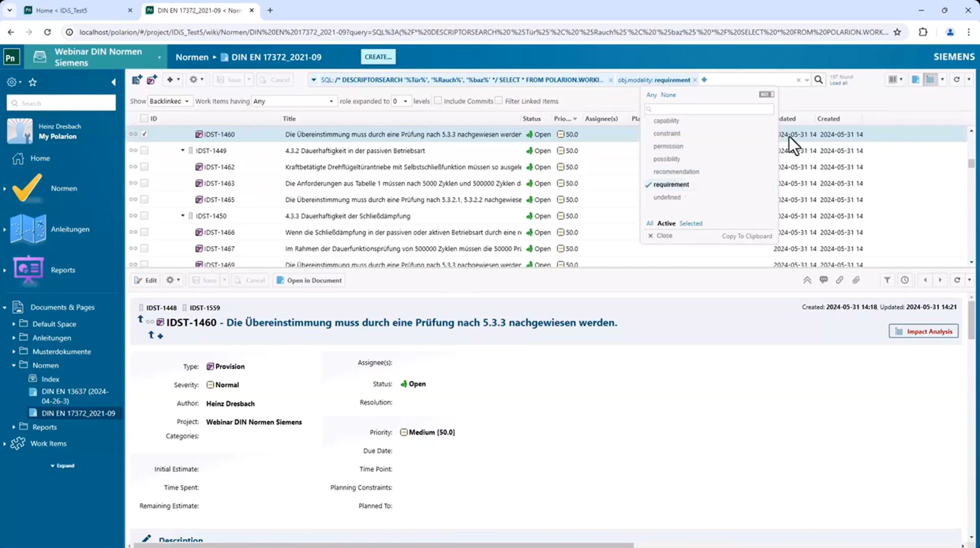Select the Open in Document toolbar icon
980x548 pixels.
click(x=308, y=280)
